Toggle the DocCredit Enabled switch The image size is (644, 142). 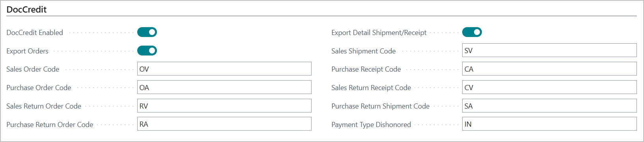(x=147, y=32)
